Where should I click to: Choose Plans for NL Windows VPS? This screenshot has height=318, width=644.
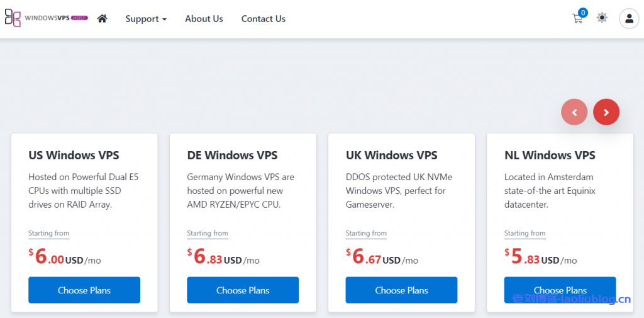(560, 290)
